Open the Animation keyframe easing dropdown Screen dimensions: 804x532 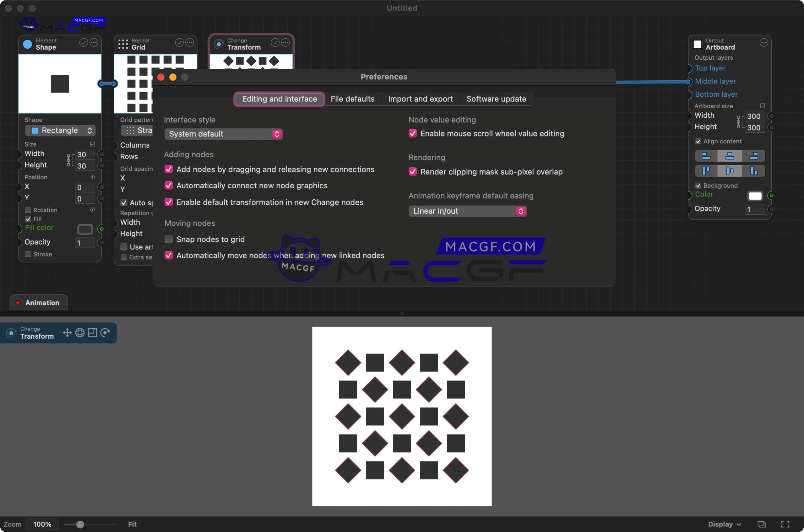click(467, 211)
